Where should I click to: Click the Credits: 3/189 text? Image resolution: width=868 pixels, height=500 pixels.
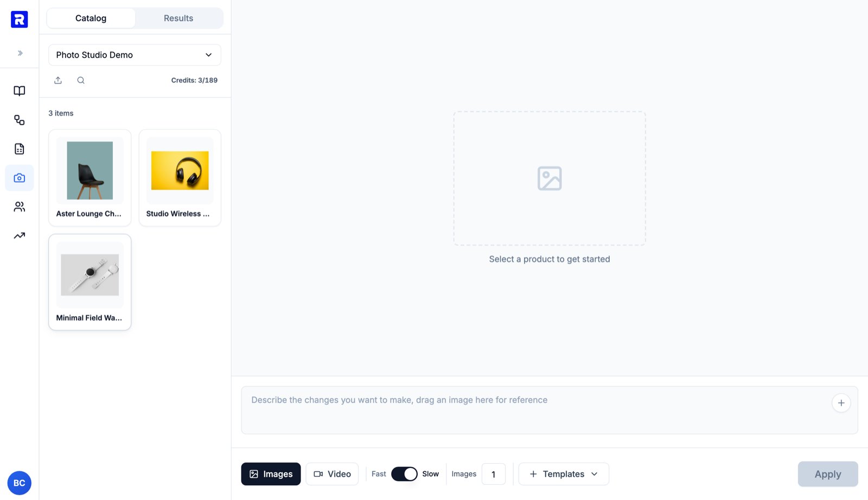pos(194,80)
